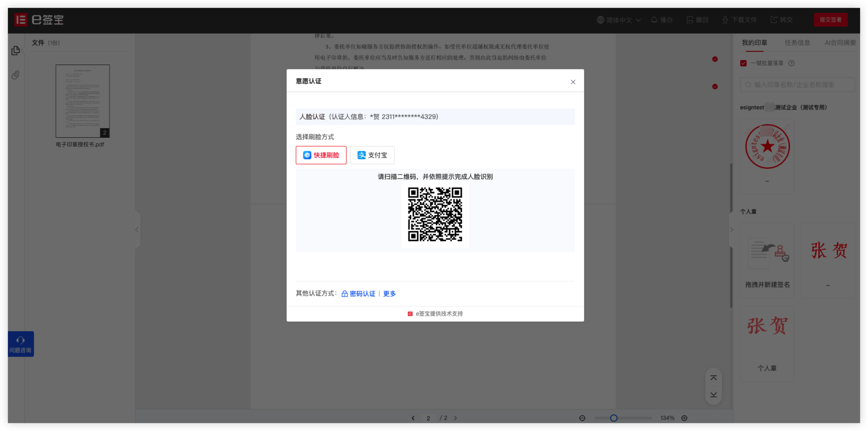This screenshot has width=868, height=431.
Task: Collapse the right seal panel
Action: point(732,230)
